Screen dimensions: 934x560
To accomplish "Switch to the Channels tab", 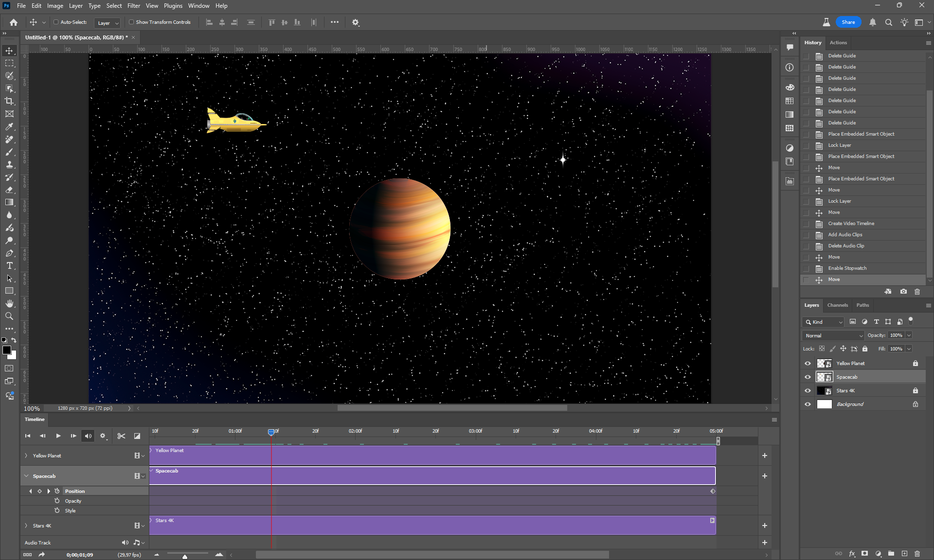I will (837, 305).
